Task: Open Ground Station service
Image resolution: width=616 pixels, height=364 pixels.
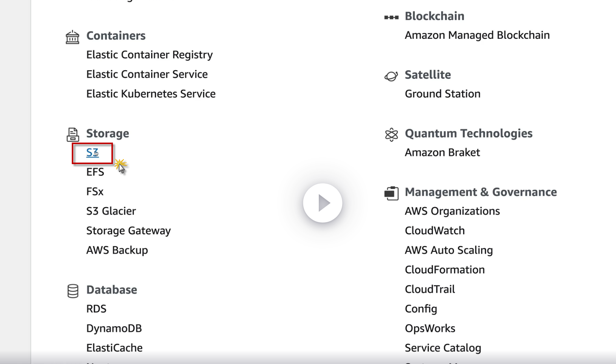Action: tap(442, 94)
